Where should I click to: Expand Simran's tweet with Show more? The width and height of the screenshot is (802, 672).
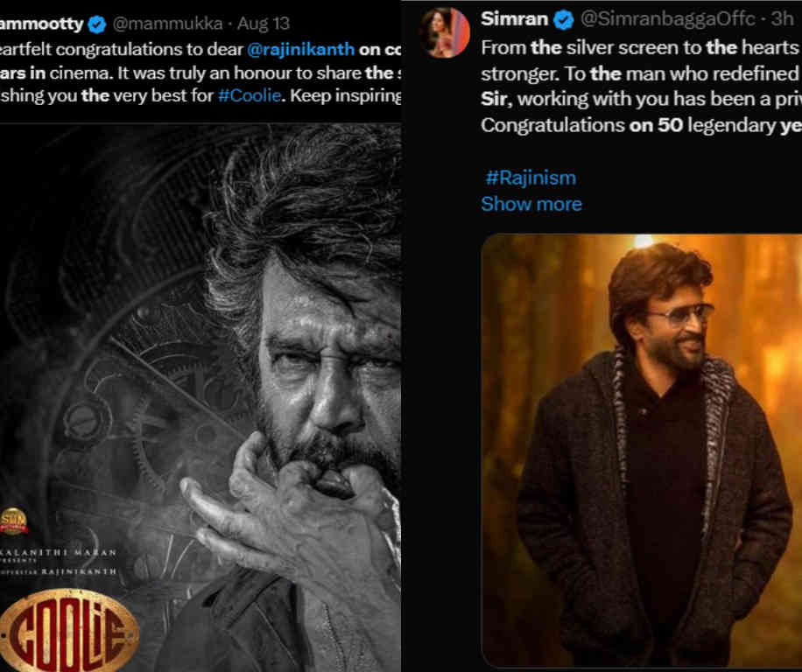click(531, 204)
